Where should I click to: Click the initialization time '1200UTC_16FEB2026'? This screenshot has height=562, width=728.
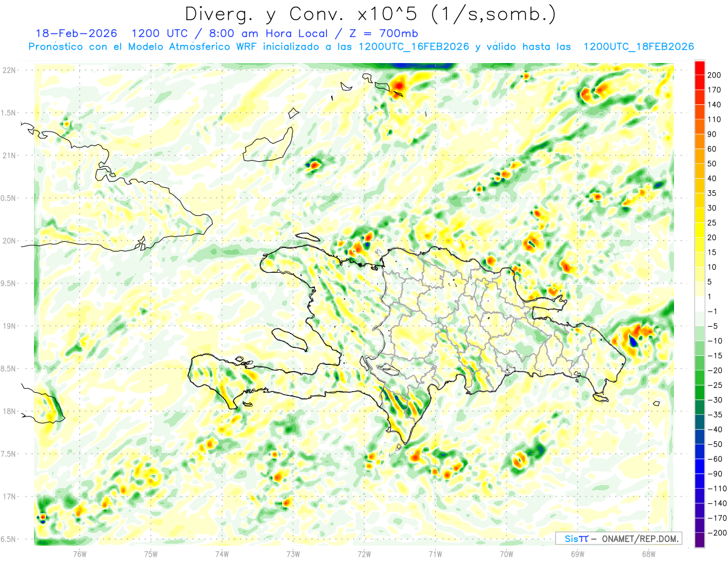pyautogui.click(x=413, y=47)
